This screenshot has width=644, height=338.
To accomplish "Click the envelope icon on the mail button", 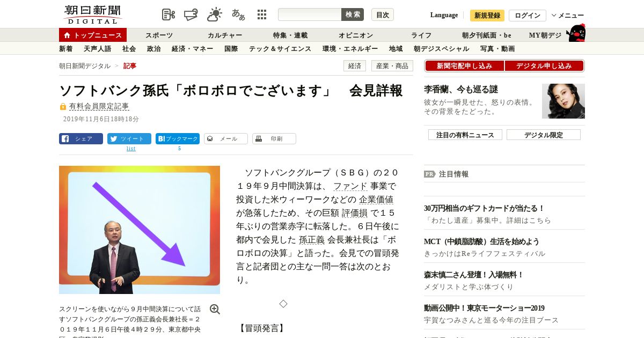I will point(210,139).
